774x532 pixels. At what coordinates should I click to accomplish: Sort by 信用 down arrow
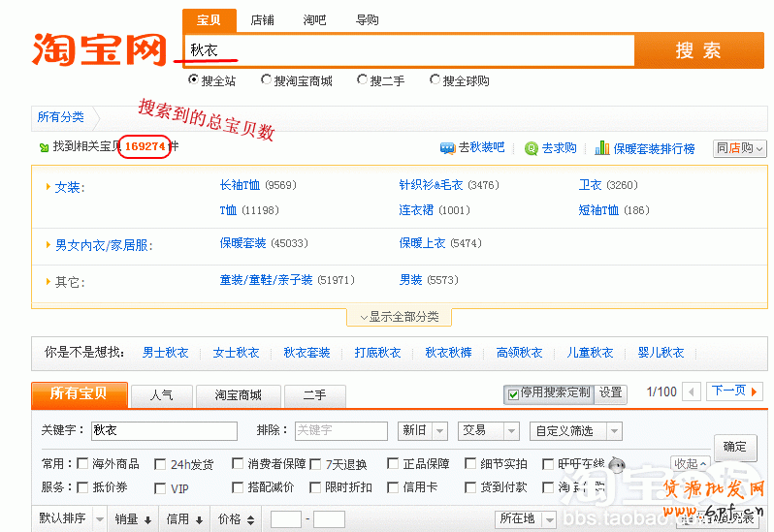[x=199, y=520]
